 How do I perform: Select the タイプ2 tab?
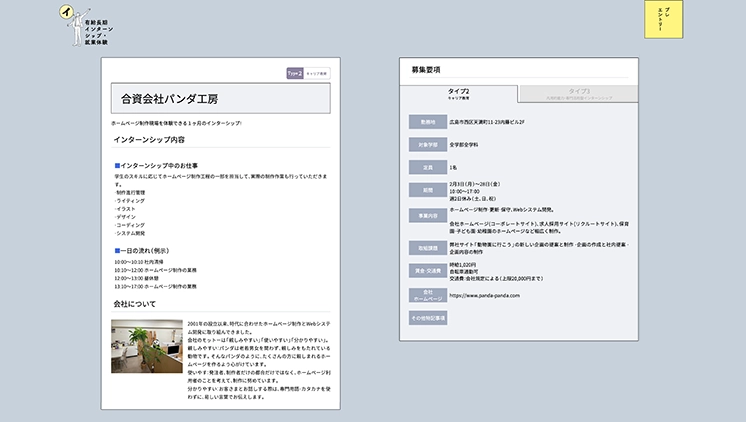(459, 93)
